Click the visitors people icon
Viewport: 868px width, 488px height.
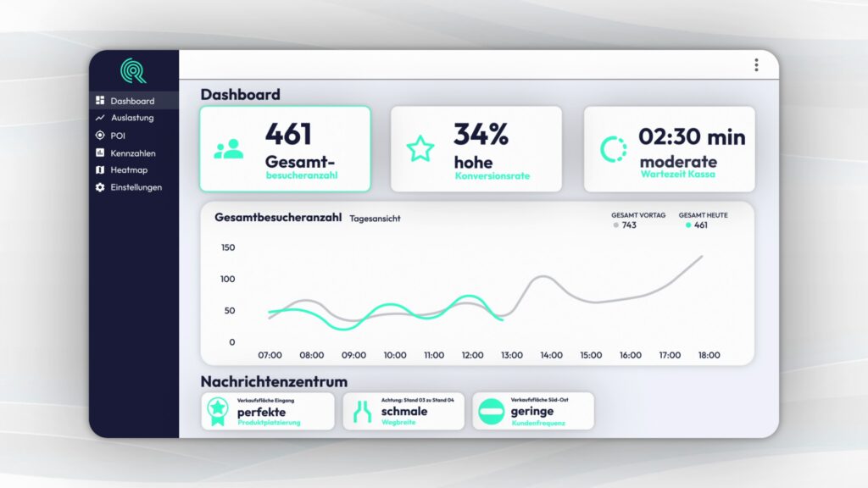coord(228,149)
